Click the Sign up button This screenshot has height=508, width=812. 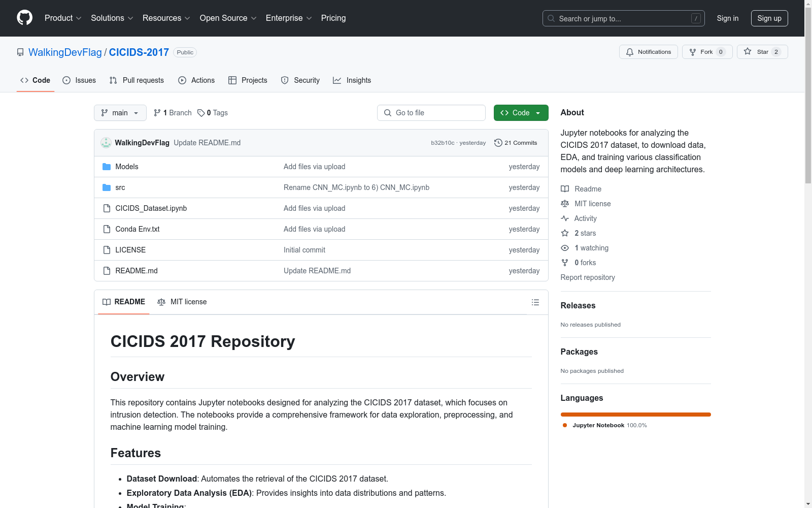[769, 18]
